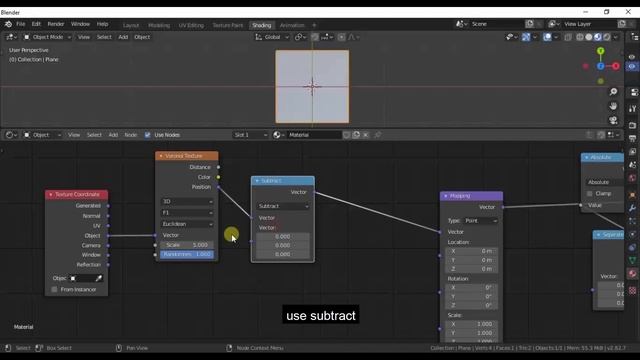The image size is (640, 360).
Task: Open the Global transform orientation dropdown
Action: (x=271, y=37)
